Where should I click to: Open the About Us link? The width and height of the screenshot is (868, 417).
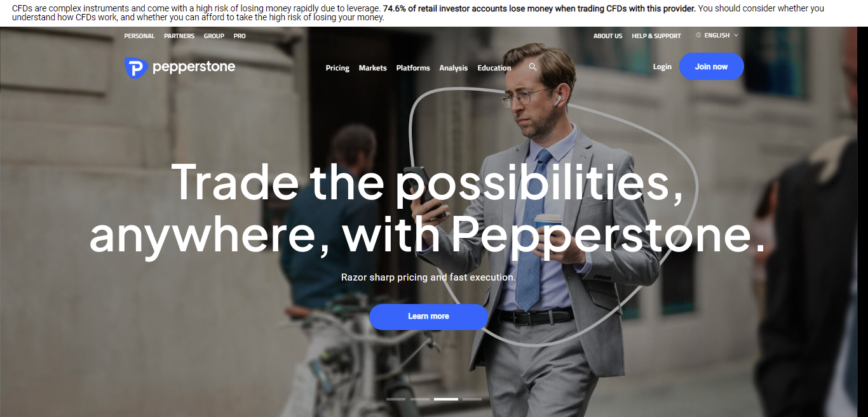[608, 36]
